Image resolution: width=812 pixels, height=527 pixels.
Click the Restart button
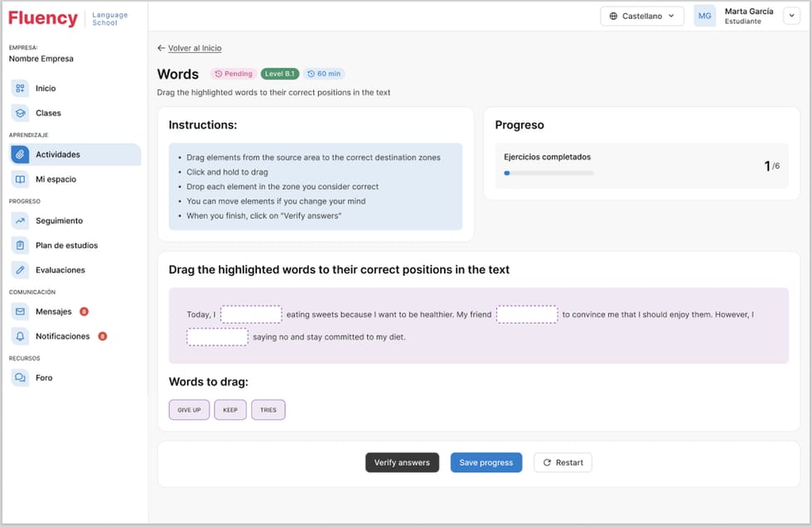pos(563,462)
